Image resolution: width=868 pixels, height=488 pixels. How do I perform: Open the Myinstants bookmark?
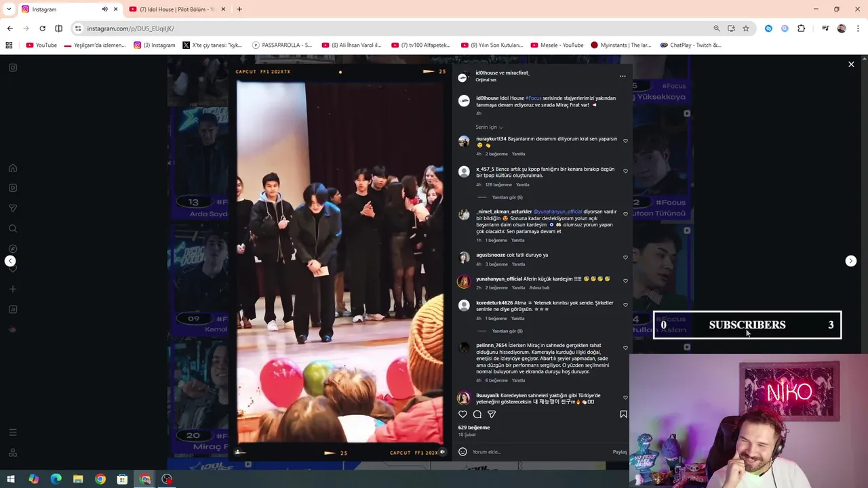(x=621, y=45)
